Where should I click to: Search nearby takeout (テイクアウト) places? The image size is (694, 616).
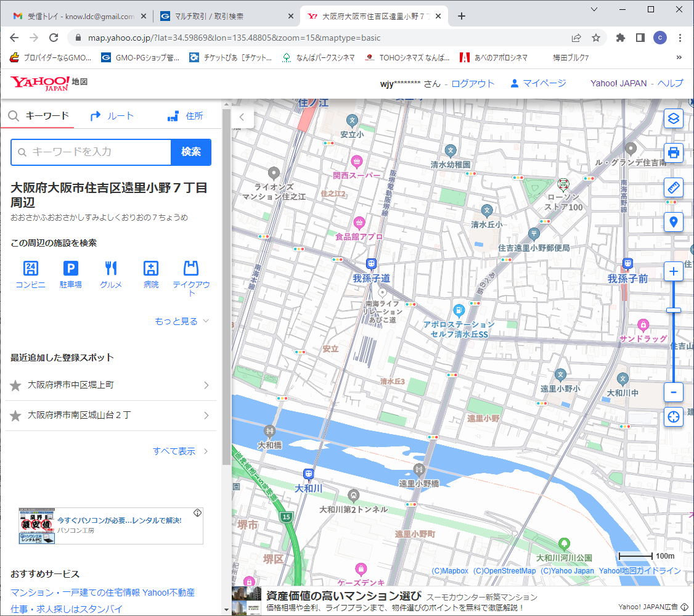click(191, 278)
